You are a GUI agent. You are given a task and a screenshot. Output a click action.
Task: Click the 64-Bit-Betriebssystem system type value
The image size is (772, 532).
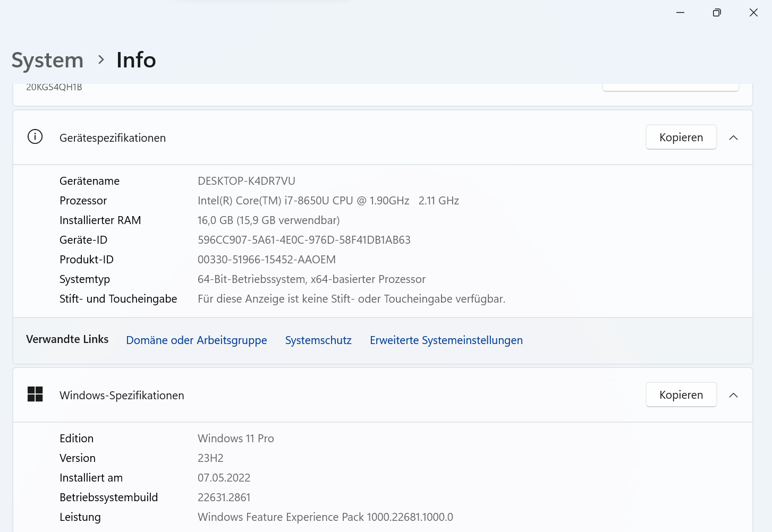[x=312, y=279]
